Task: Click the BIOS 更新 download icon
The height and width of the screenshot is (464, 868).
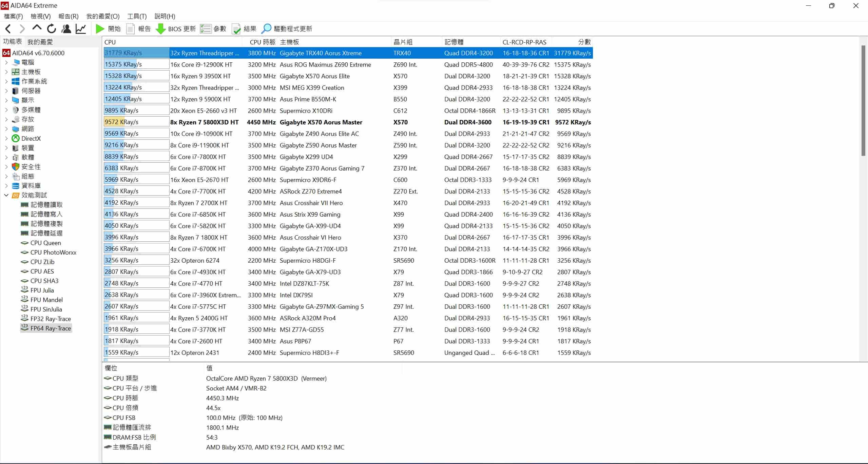Action: point(161,29)
